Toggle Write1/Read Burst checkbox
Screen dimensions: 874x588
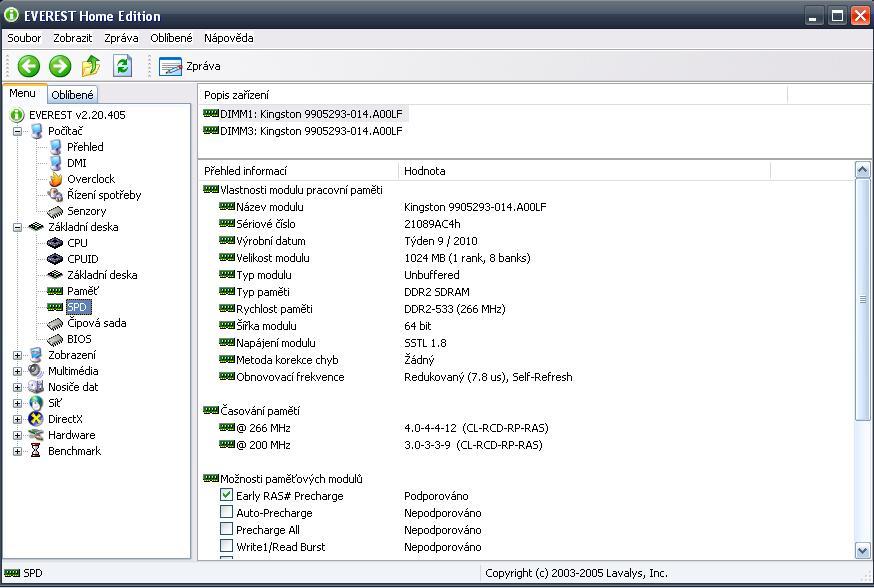click(x=226, y=546)
